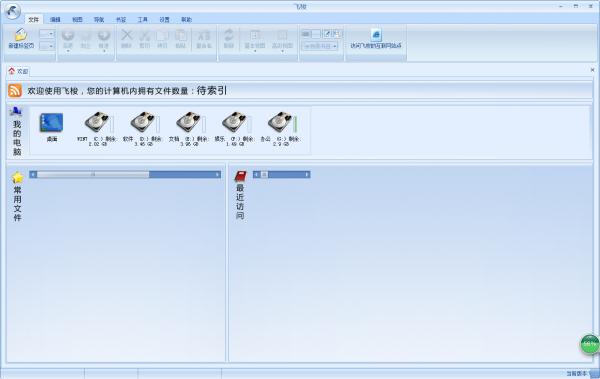Open the Desktop shortcut icon
The height and width of the screenshot is (379, 600).
(x=51, y=123)
